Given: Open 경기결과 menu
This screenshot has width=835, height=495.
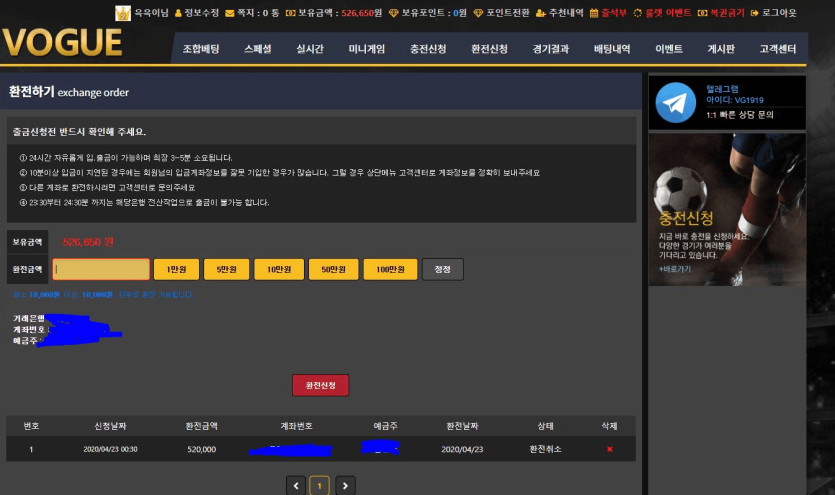Looking at the screenshot, I should 551,49.
